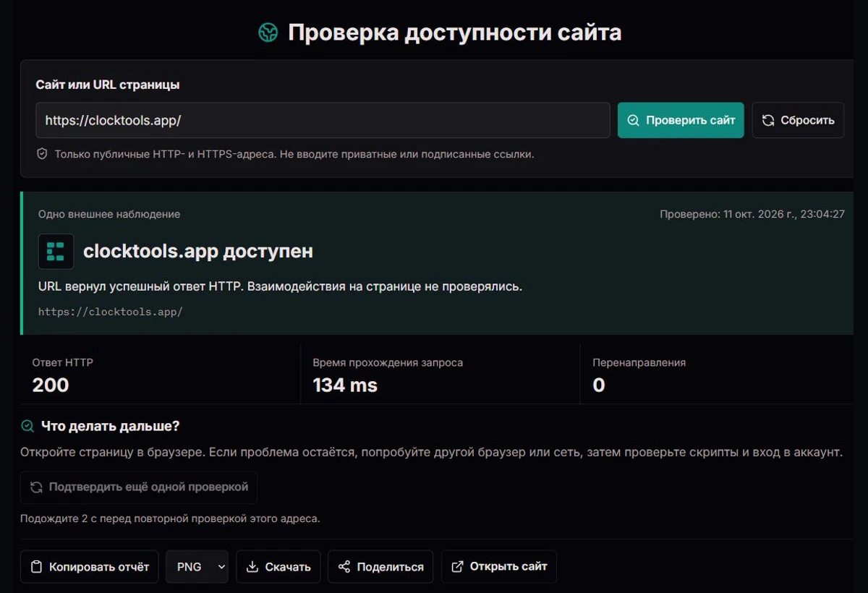Screen dimensions: 868x593
Task: Click the "Скачать" download button
Action: coord(278,566)
